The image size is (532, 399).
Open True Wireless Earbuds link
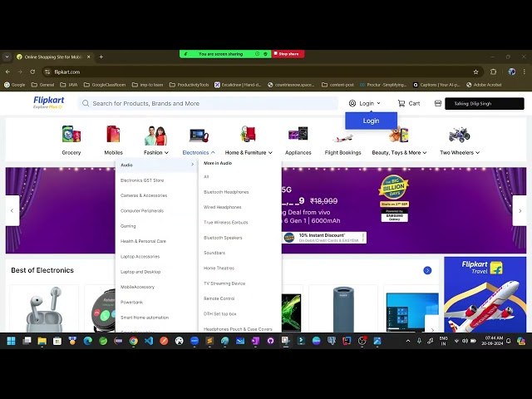tap(225, 223)
